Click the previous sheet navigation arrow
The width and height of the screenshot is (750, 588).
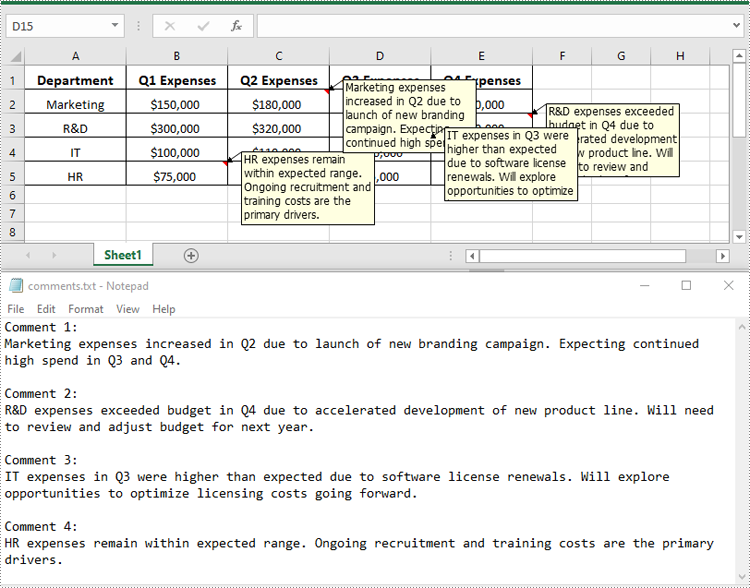(28, 256)
